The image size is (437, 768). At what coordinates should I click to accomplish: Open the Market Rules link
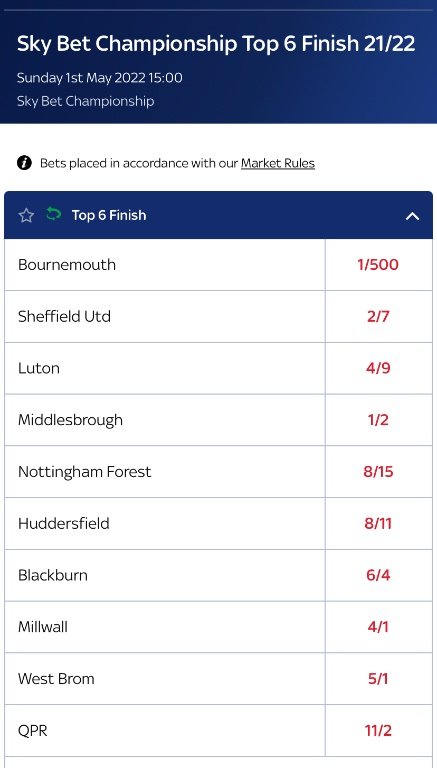coord(278,163)
